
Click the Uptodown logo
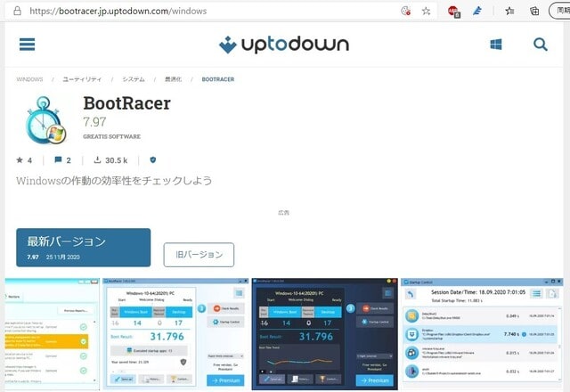click(x=284, y=45)
